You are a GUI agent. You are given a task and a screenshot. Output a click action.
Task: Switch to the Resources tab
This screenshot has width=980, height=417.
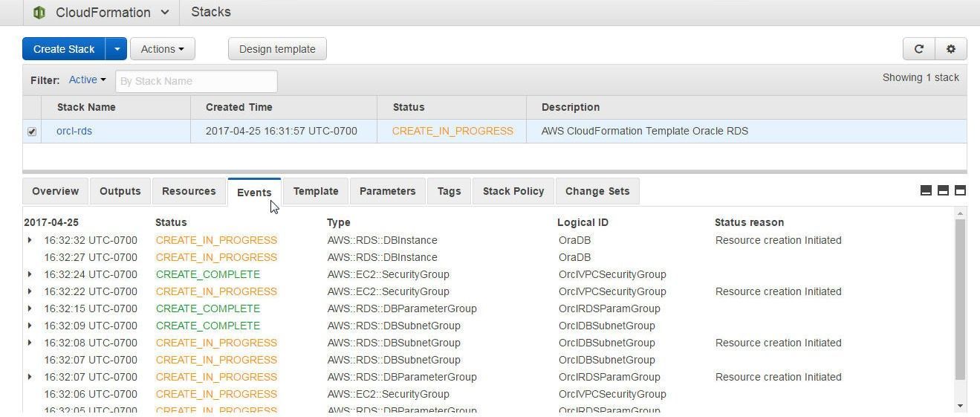pos(189,191)
